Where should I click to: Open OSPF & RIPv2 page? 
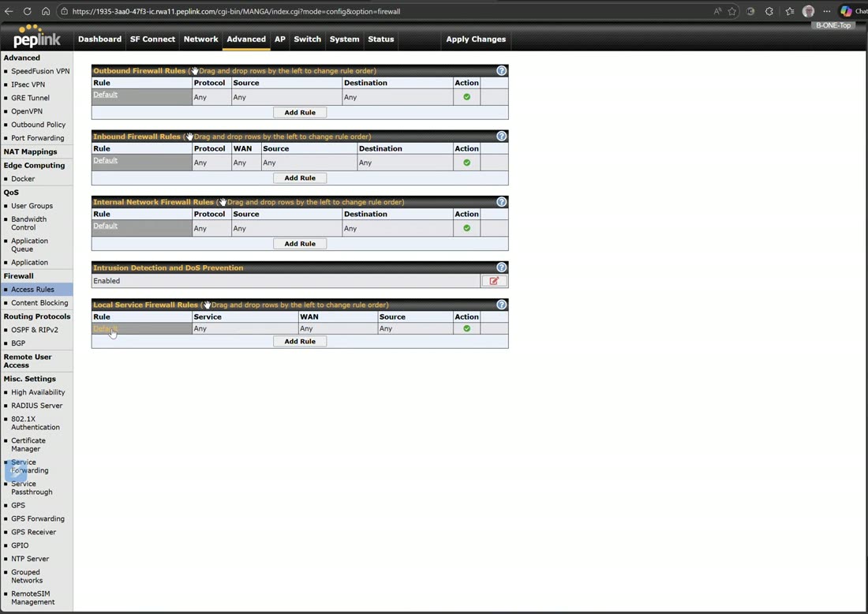(34, 330)
